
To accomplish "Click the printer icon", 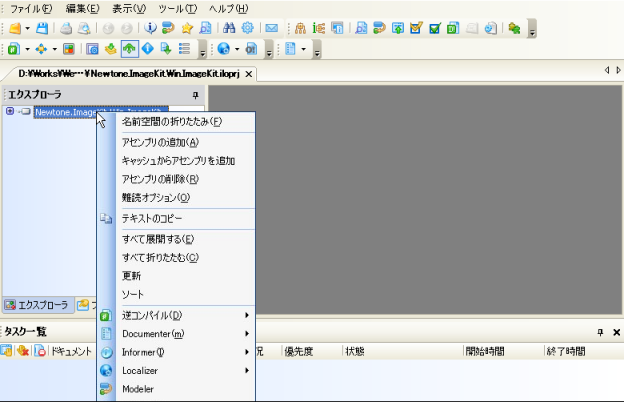I will click(x=66, y=28).
